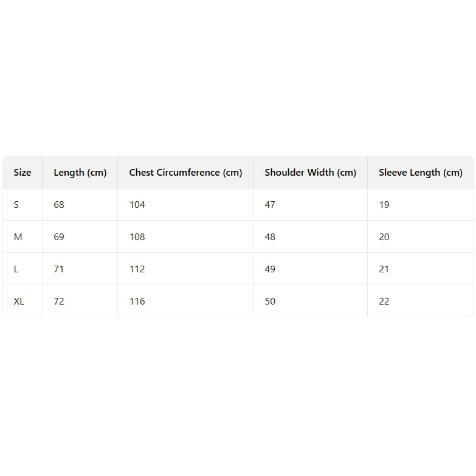Select chest circumference value 108
The width and height of the screenshot is (476, 476).
[x=137, y=237]
